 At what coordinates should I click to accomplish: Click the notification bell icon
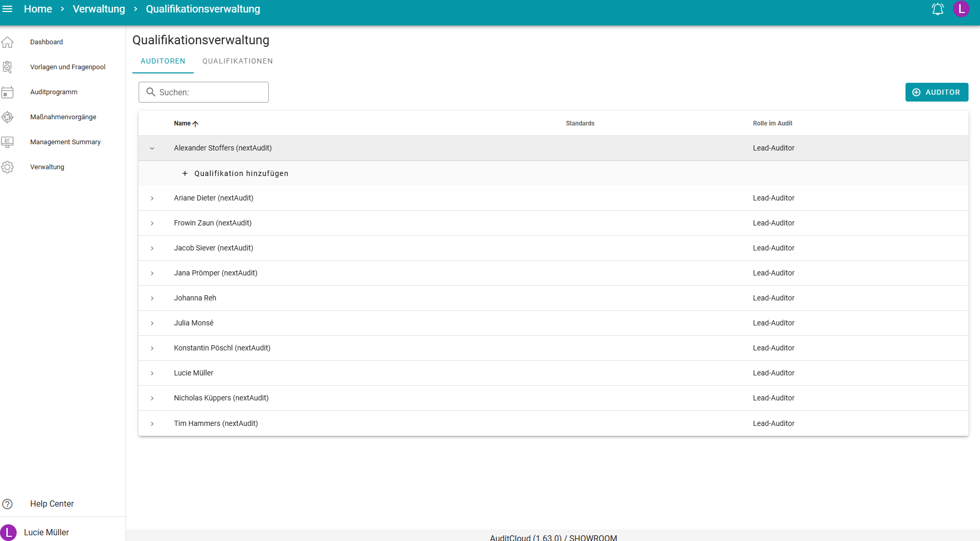point(937,9)
